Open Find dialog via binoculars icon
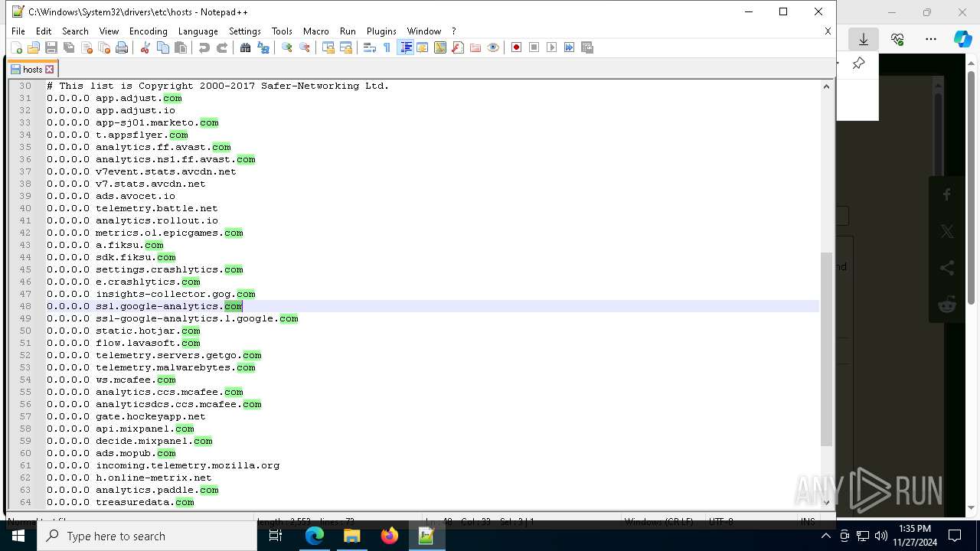The width and height of the screenshot is (980, 551). [x=246, y=47]
